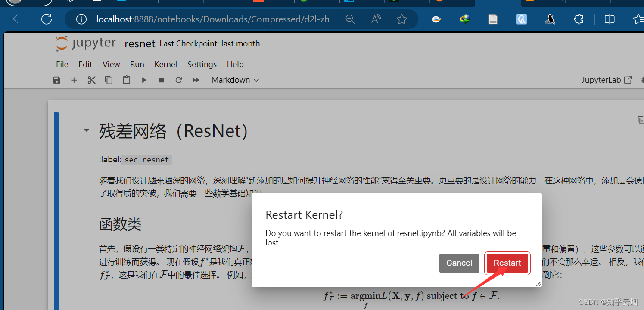Viewport: 644px width, 310px height.
Task: Click the notebook title resnet
Action: click(140, 44)
